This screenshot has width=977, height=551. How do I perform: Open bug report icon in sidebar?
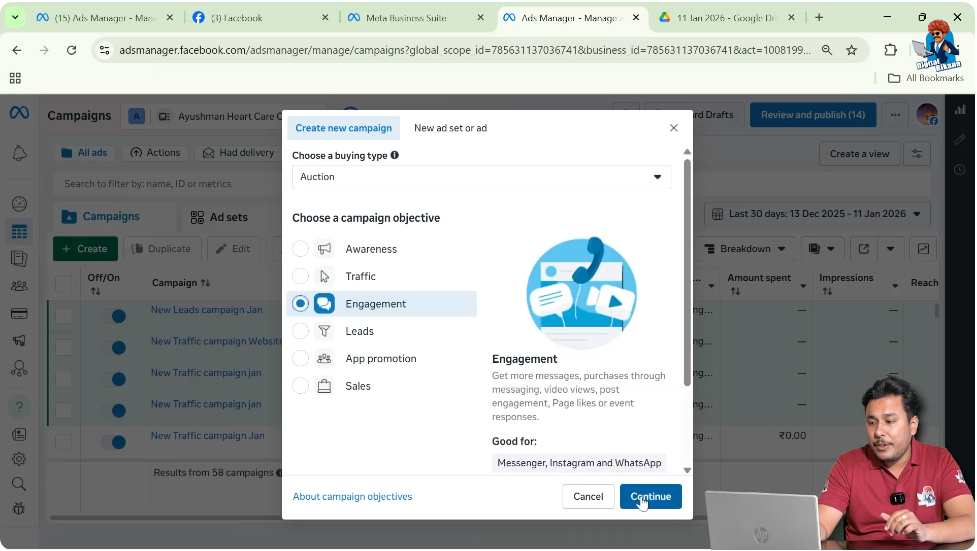[19, 509]
